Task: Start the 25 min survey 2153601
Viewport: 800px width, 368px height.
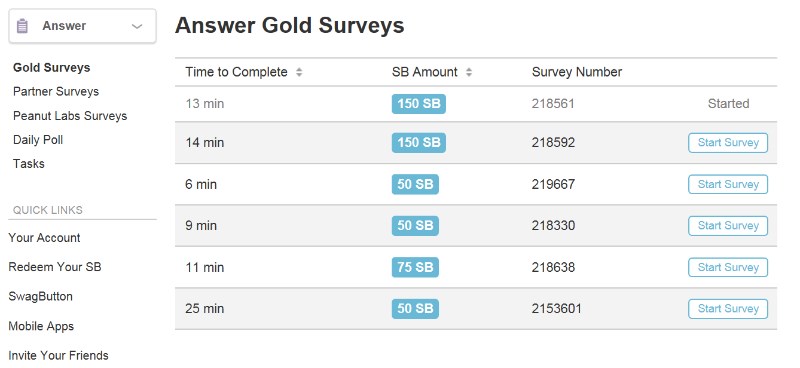Action: click(x=728, y=309)
